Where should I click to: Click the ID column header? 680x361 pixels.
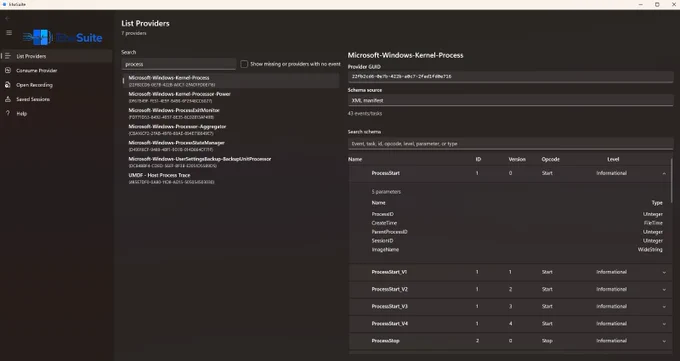click(x=478, y=159)
